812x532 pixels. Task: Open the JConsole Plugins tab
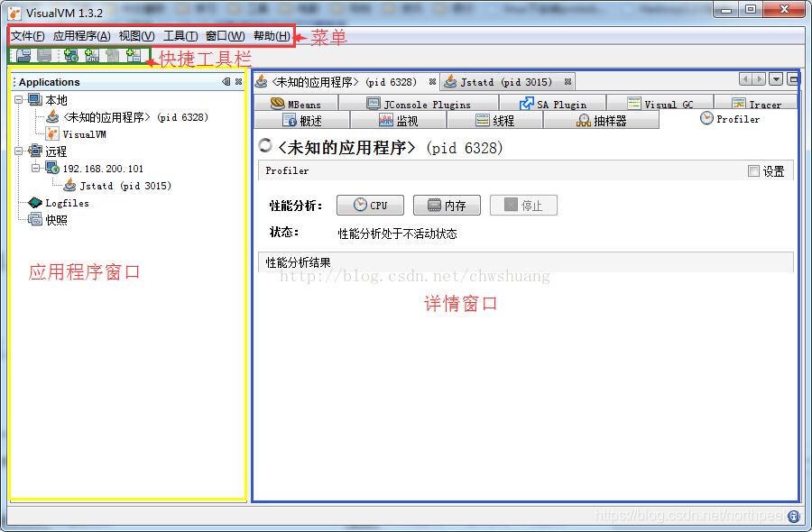click(419, 104)
